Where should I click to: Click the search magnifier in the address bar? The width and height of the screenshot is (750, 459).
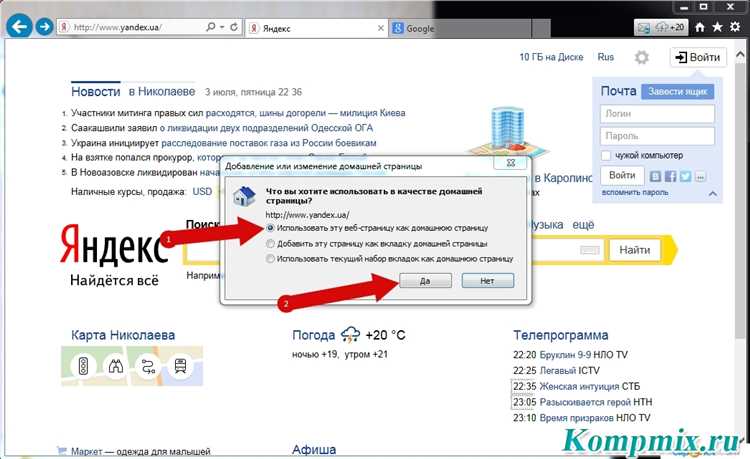(x=210, y=27)
